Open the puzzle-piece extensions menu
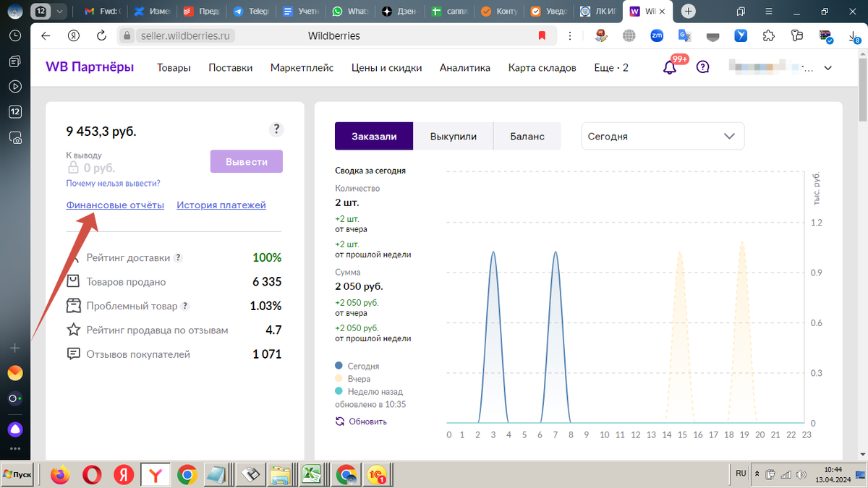 coord(769,35)
